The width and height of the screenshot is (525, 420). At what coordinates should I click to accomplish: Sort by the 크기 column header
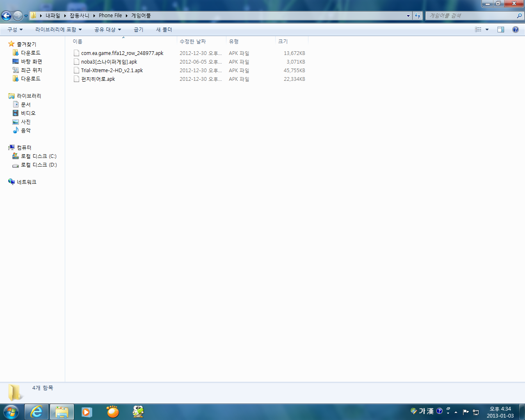click(292, 41)
